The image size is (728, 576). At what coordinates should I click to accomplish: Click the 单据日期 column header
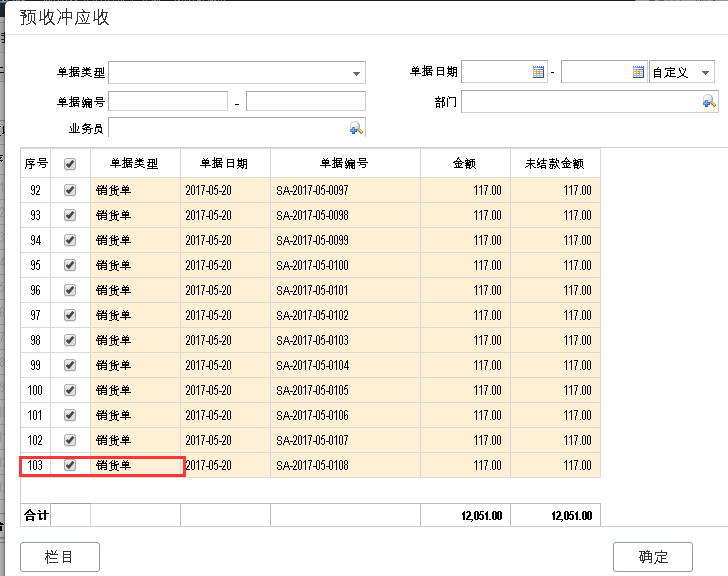click(225, 163)
